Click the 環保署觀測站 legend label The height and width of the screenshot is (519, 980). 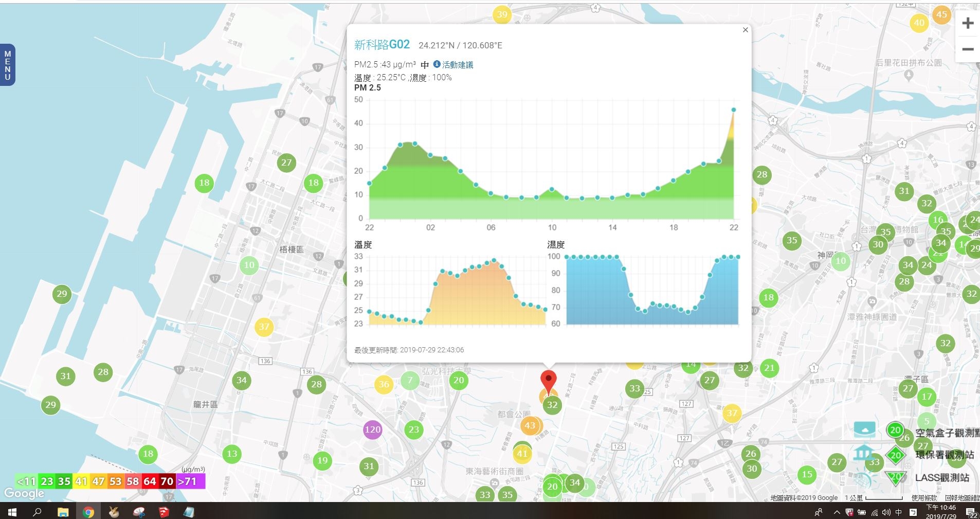(x=945, y=455)
